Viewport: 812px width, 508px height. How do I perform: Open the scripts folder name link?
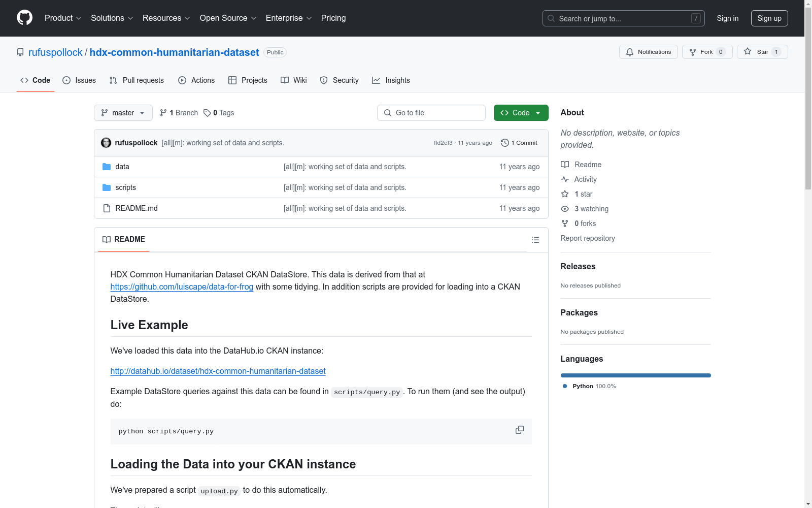click(126, 187)
